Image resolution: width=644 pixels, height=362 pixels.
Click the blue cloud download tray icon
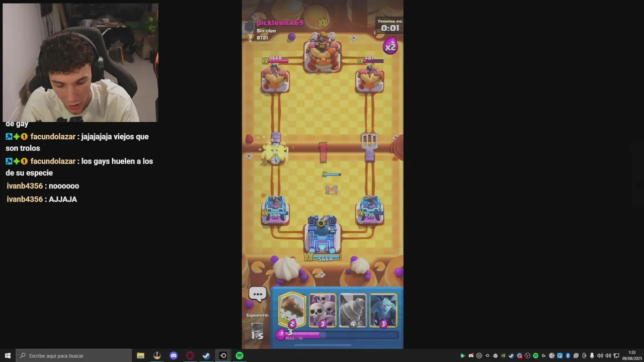[x=559, y=355]
